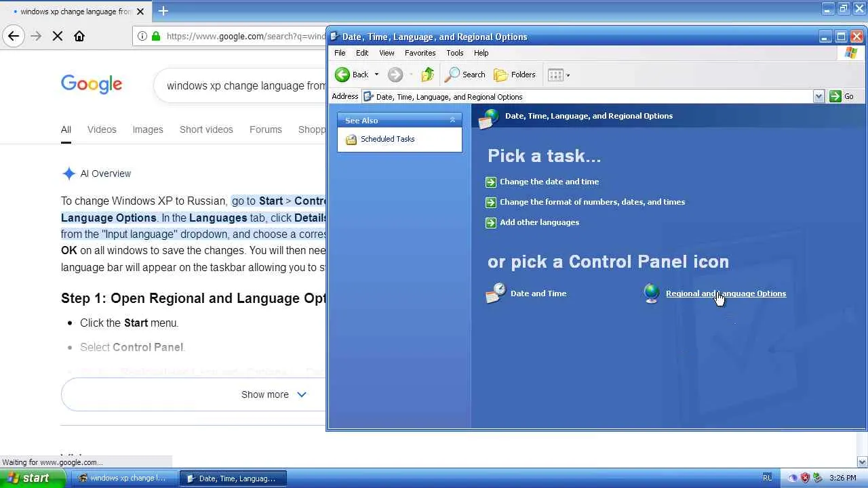Open the Views dropdown arrow
The height and width of the screenshot is (488, 868).
point(568,75)
